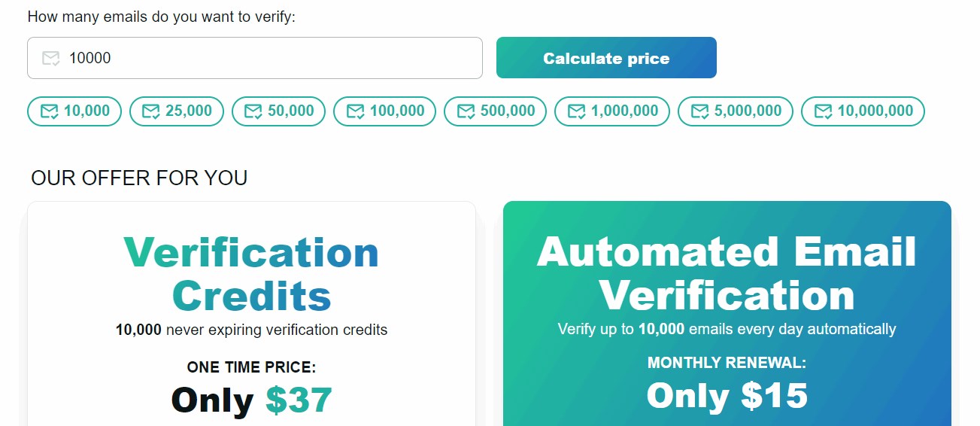The width and height of the screenshot is (980, 426).
Task: Click the Only $37 one-time price
Action: tap(251, 400)
